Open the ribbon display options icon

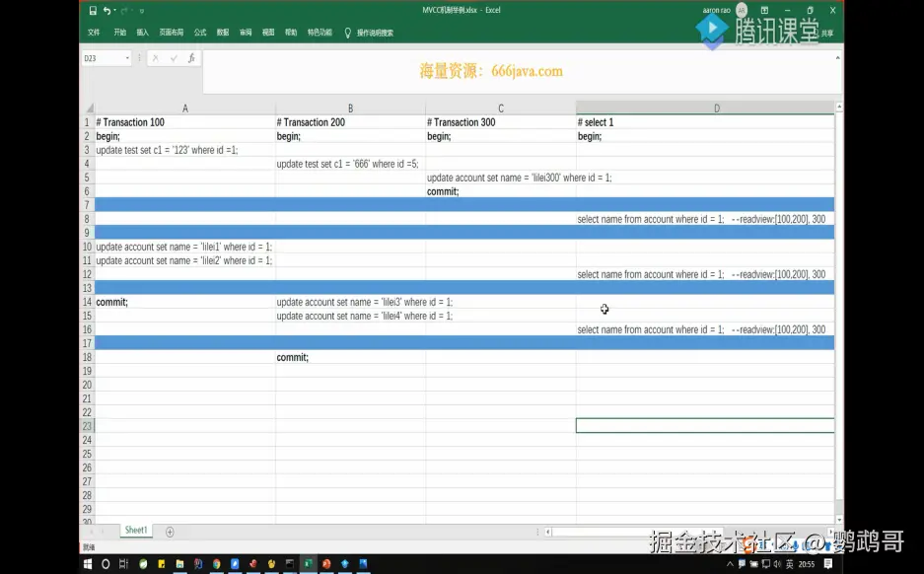tap(764, 10)
